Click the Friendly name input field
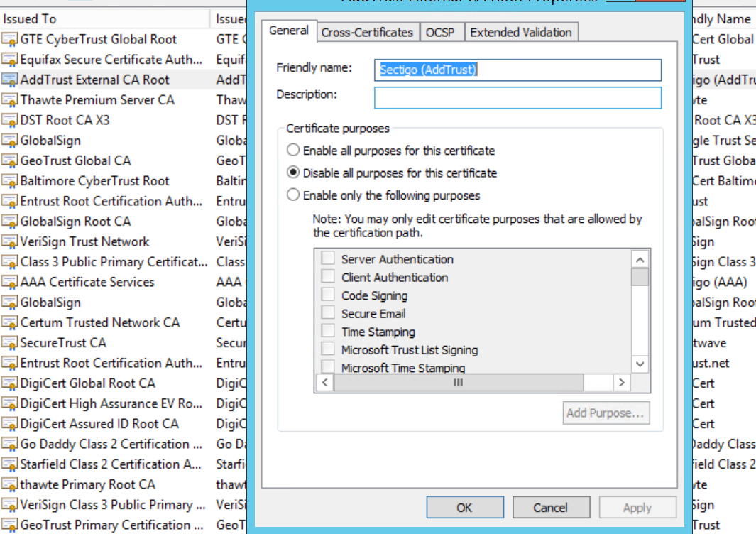 [x=517, y=70]
